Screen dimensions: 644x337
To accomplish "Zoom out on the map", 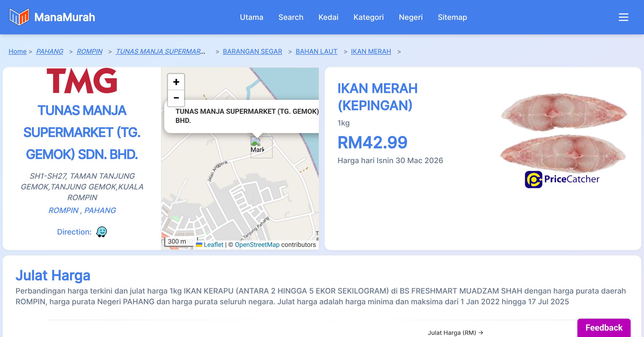I will click(x=176, y=98).
